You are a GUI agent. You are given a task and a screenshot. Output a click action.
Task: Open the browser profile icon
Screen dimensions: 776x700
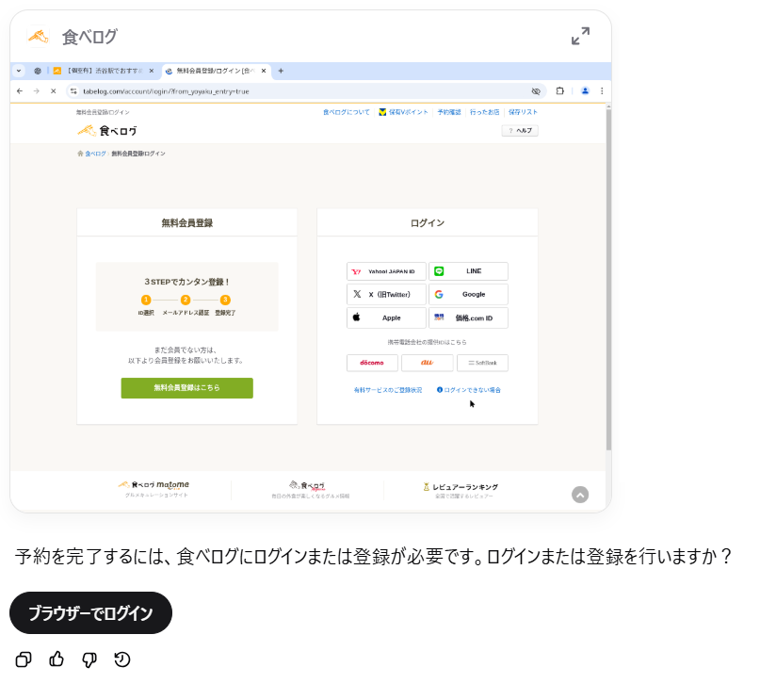[x=585, y=91]
